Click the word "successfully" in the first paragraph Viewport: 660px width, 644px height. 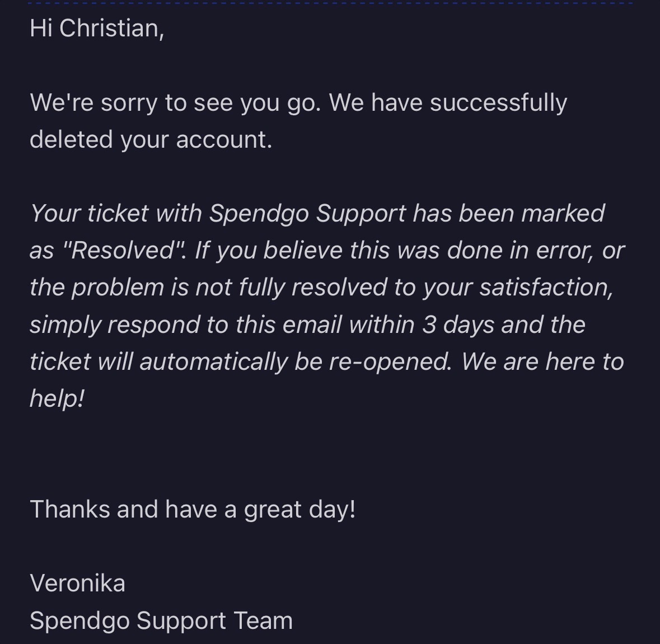click(498, 102)
